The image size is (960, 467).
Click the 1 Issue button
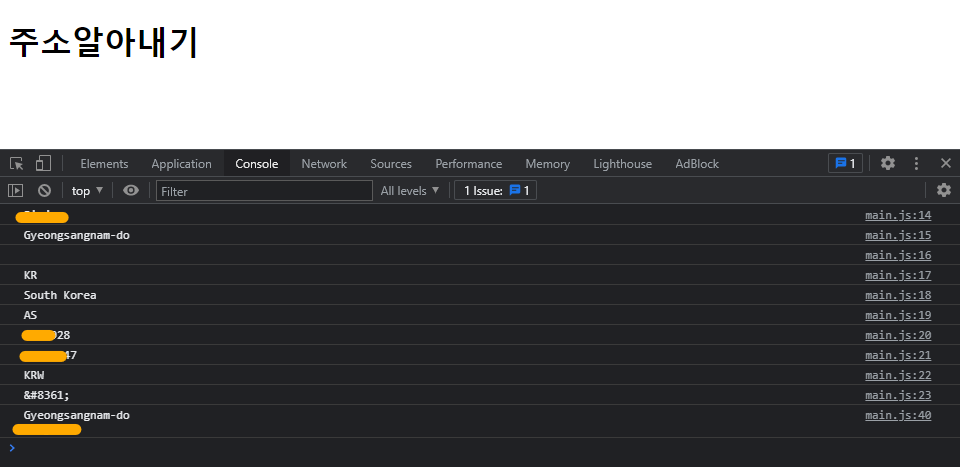coord(495,191)
